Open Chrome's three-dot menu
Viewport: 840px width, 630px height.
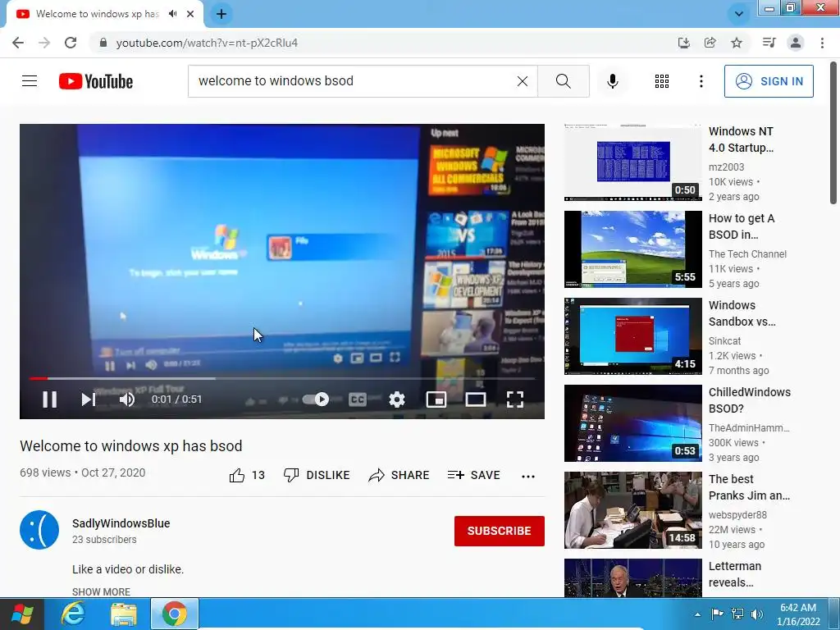[x=822, y=43]
